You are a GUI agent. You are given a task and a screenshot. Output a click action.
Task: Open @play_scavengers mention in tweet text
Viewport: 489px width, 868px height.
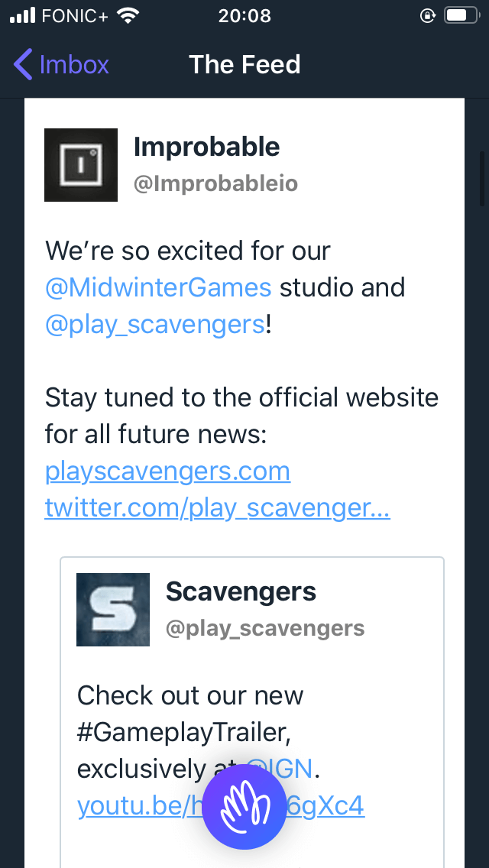tap(155, 325)
